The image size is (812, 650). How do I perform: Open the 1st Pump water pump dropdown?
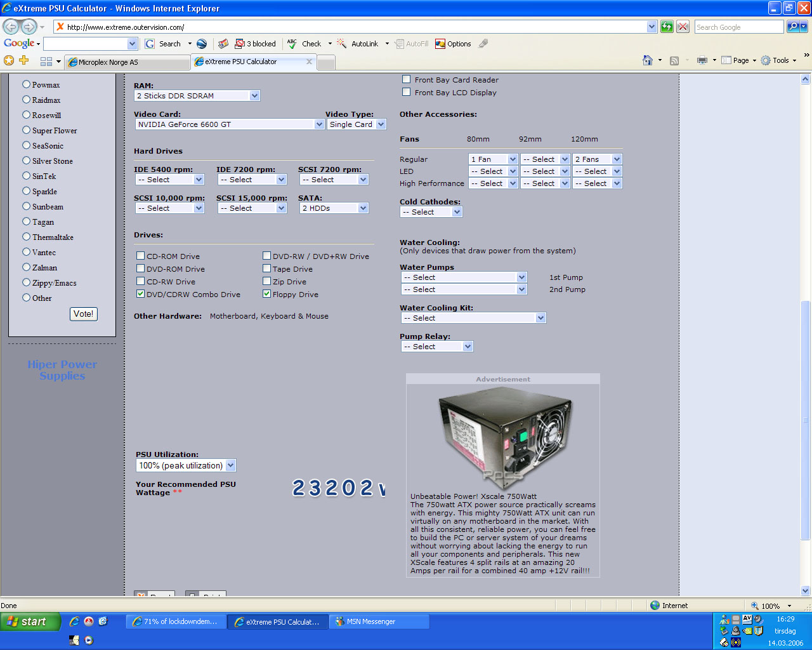(464, 277)
